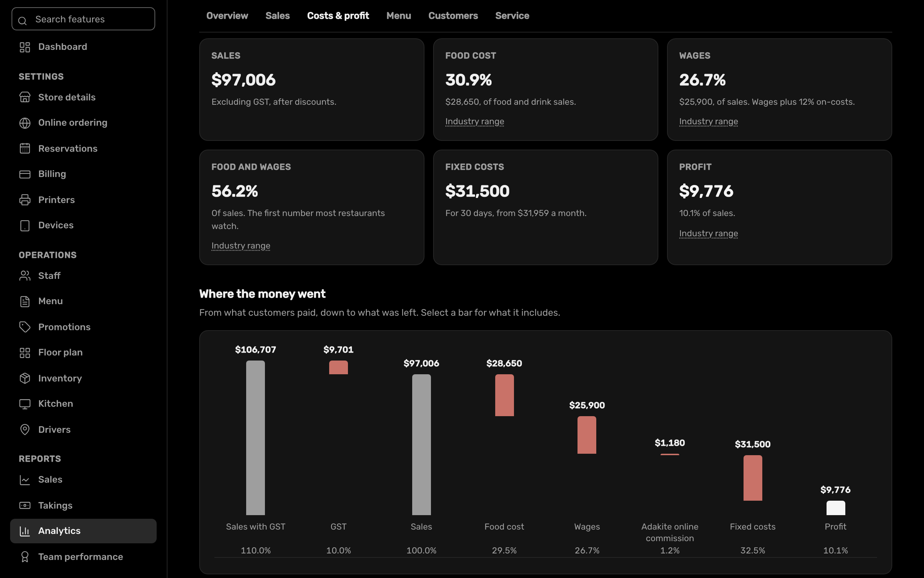Select the Costs & profit tab
Viewport: 924px width, 578px height.
(x=338, y=16)
